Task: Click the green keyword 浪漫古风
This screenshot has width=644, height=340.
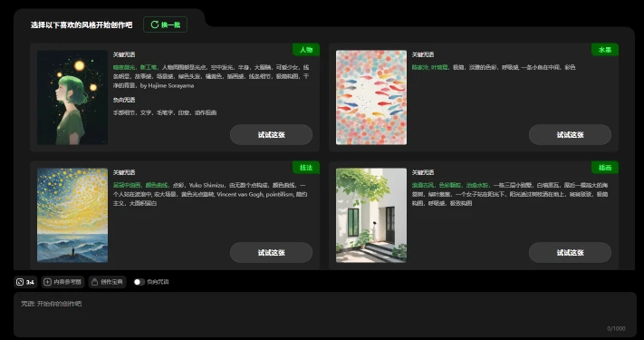Action: pos(423,185)
